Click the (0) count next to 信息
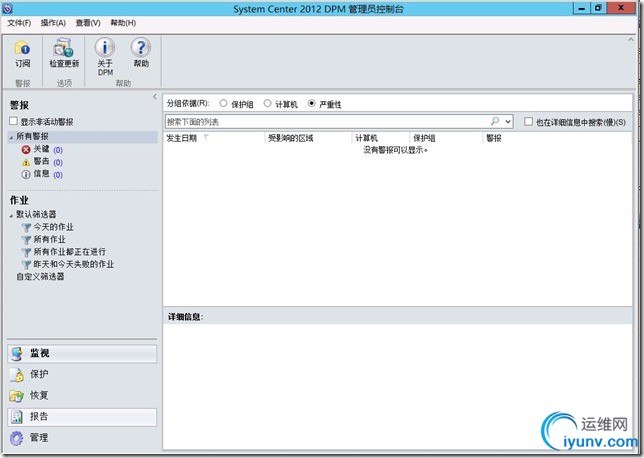This screenshot has width=644, height=458. pos(58,175)
